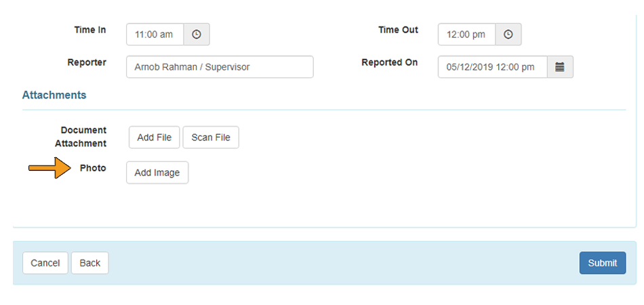Go back using the Back button
The width and height of the screenshot is (644, 305).
(90, 263)
